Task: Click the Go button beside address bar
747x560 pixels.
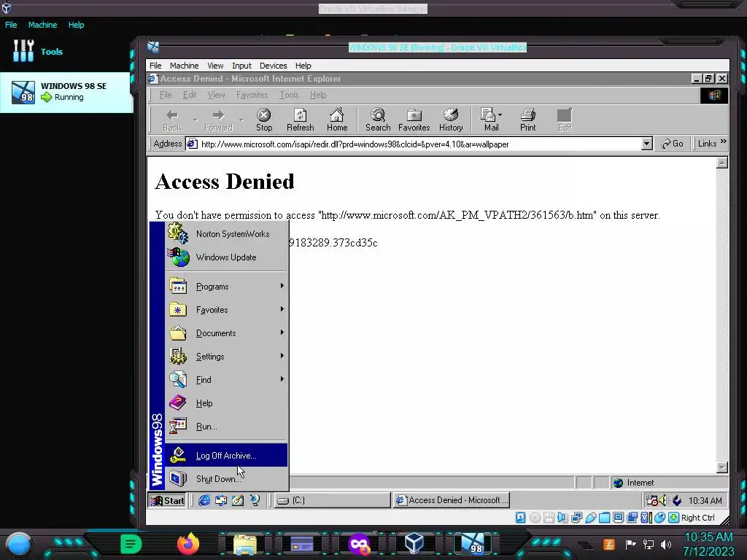Action: click(672, 144)
